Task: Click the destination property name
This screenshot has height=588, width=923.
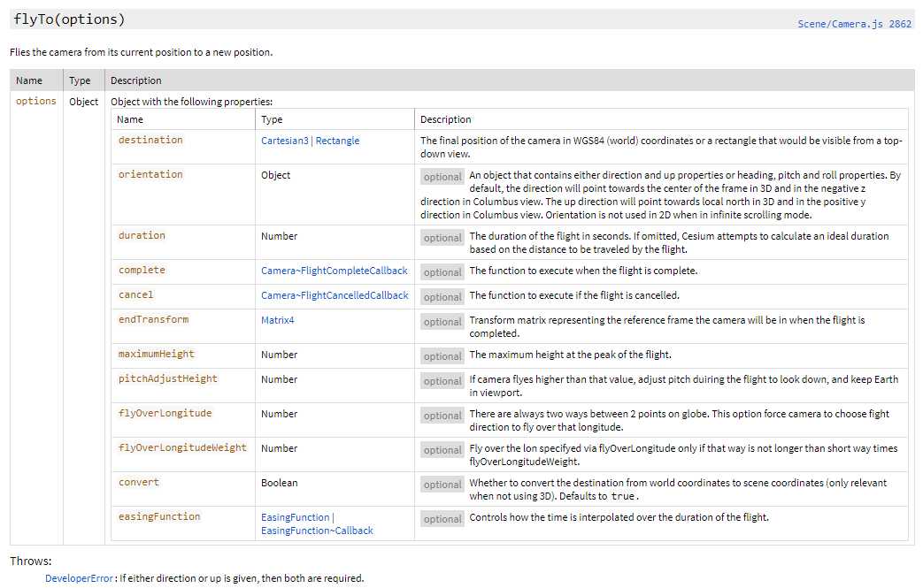Action: (x=150, y=140)
